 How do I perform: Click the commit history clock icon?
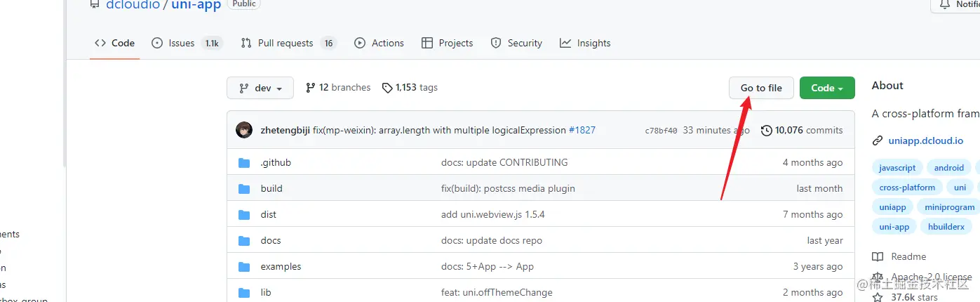[x=767, y=130]
